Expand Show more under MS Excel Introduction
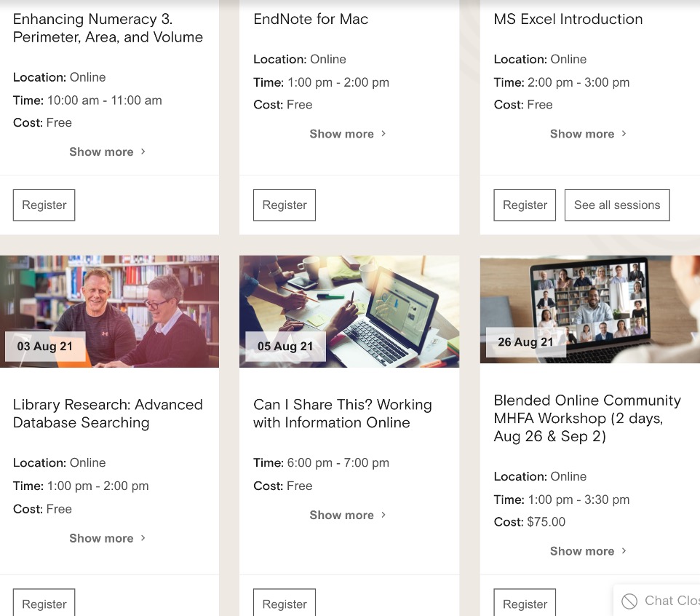The image size is (700, 616). (x=588, y=134)
